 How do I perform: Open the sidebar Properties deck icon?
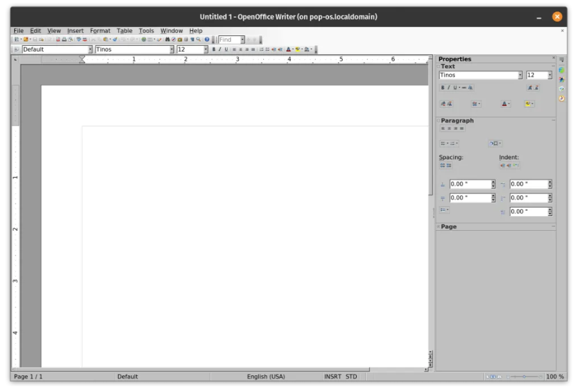[562, 70]
